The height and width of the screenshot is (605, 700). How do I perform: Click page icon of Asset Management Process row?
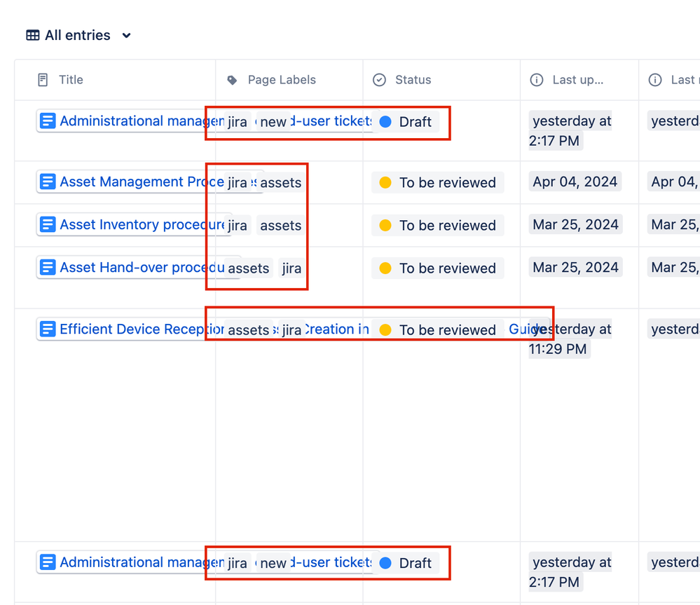[48, 182]
